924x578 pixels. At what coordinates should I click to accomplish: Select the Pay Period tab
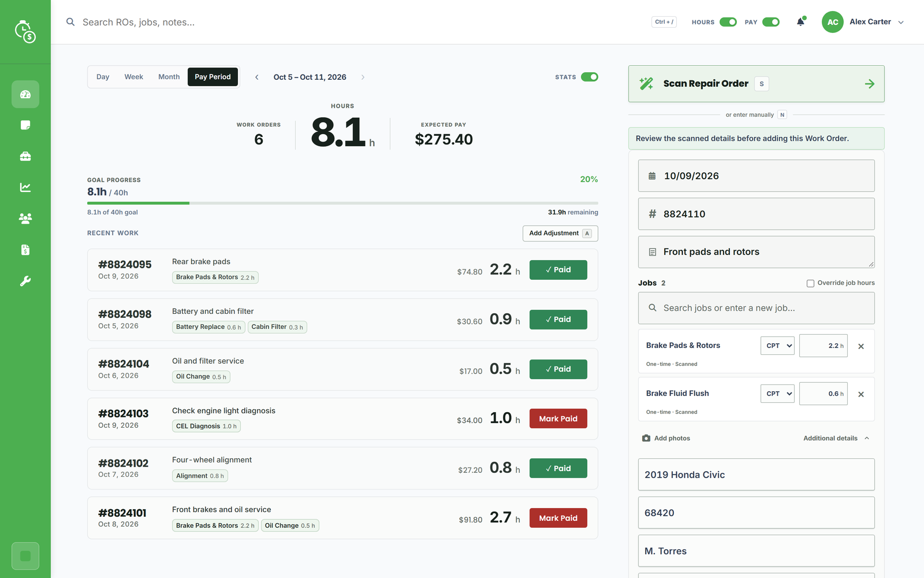pyautogui.click(x=213, y=77)
